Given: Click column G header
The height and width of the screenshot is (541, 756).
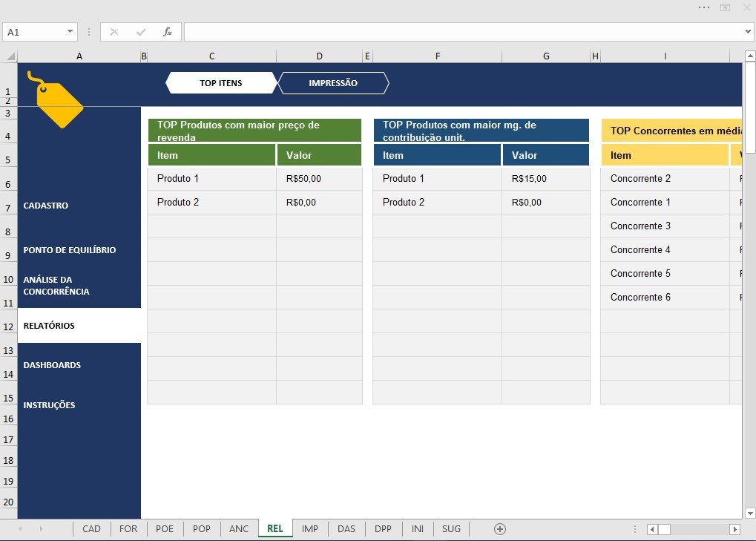Looking at the screenshot, I should [x=546, y=56].
